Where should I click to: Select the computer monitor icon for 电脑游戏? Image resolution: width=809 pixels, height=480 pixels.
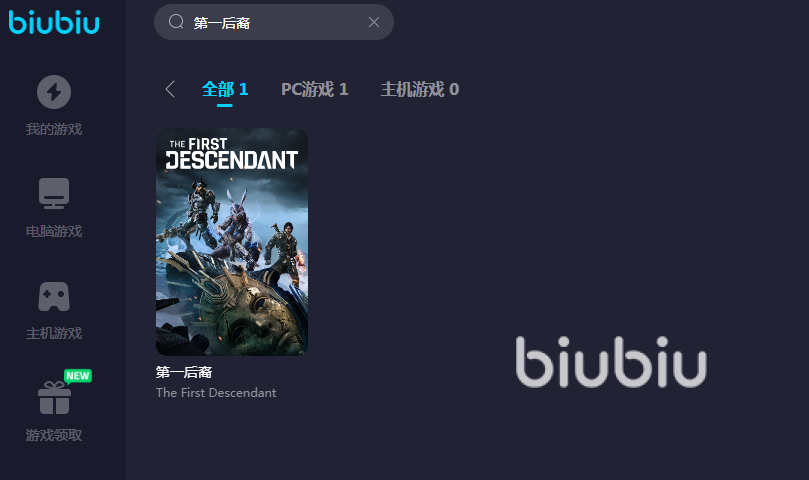coord(54,194)
